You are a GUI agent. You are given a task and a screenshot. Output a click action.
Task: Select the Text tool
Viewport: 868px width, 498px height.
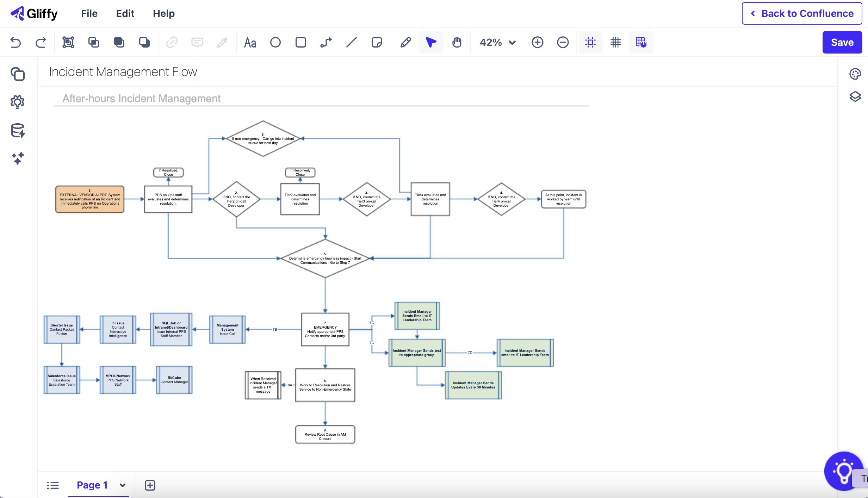coord(250,42)
